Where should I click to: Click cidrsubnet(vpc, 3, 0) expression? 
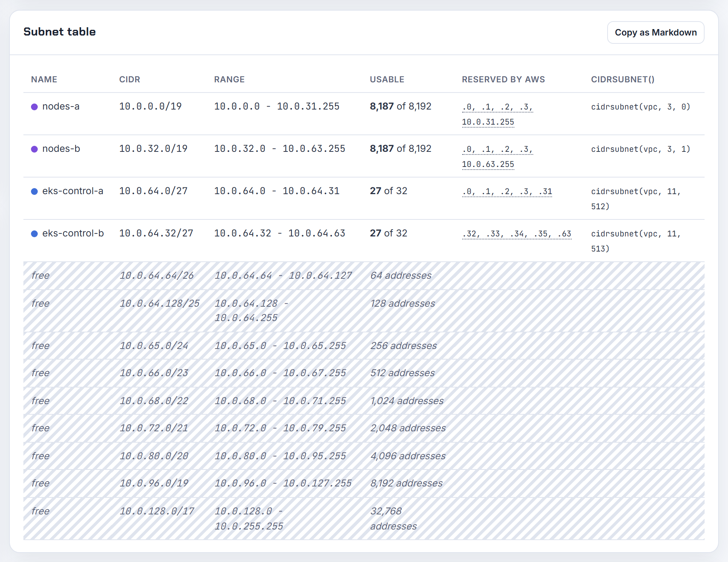tap(640, 107)
